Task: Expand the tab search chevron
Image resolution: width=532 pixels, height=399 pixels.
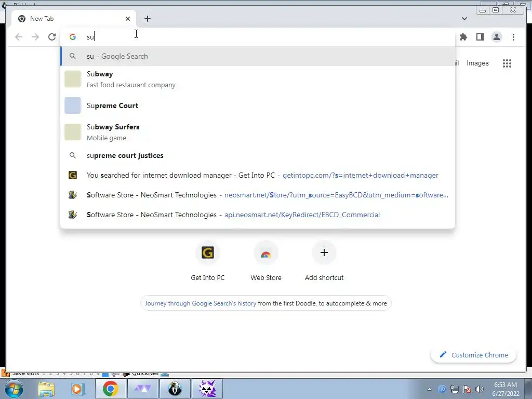Action: (464, 19)
